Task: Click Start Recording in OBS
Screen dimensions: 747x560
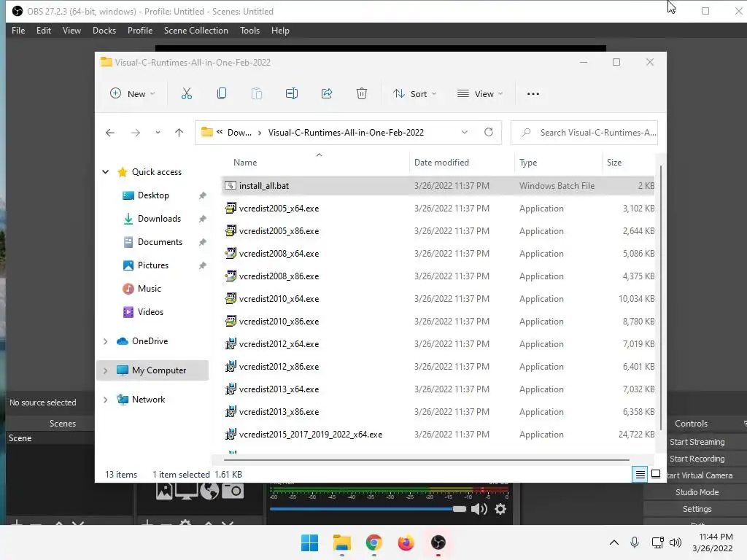Action: click(x=697, y=459)
